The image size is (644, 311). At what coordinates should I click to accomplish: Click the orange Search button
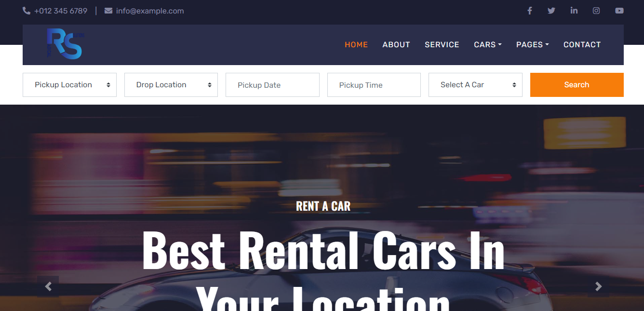pos(577,85)
